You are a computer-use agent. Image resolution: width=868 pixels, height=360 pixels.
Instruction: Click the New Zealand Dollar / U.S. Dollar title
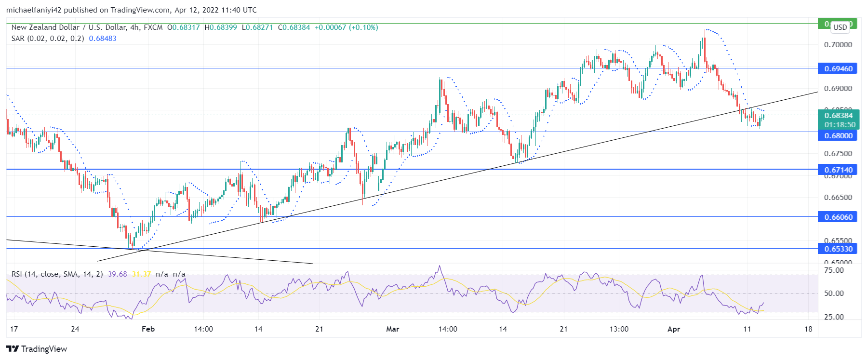tap(69, 27)
